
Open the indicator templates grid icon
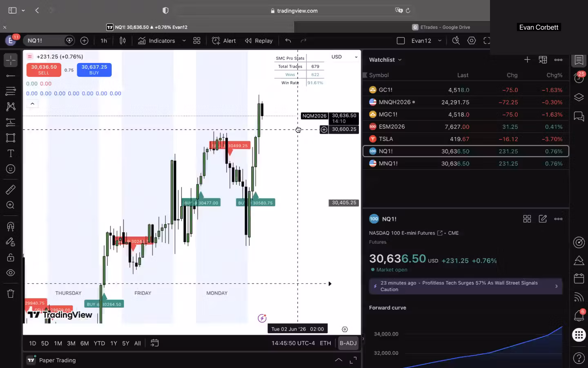point(197,40)
